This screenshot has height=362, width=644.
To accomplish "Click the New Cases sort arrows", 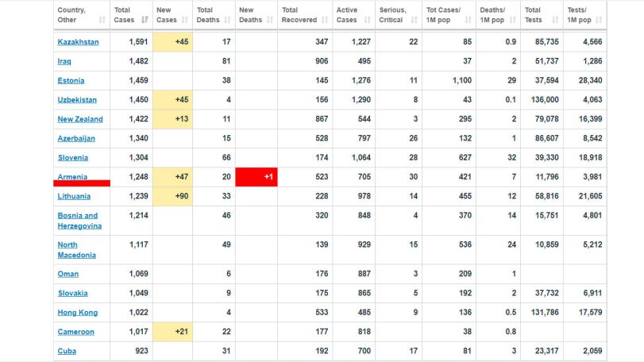I will click(185, 20).
